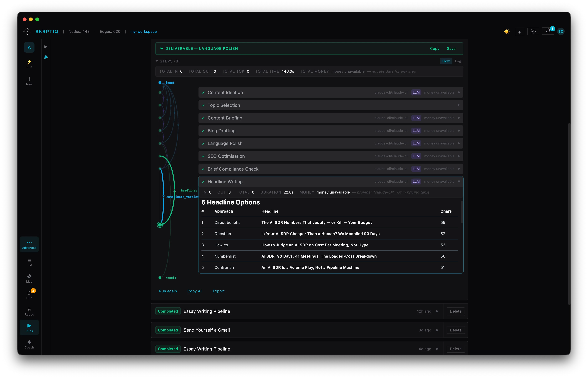Click Run again
588x378 pixels.
(x=168, y=291)
